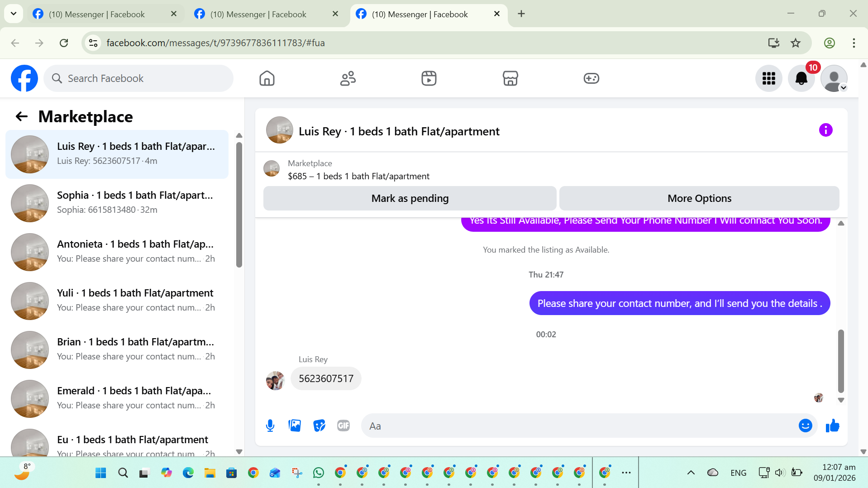
Task: Bookmark this page with the star icon
Action: pos(796,43)
